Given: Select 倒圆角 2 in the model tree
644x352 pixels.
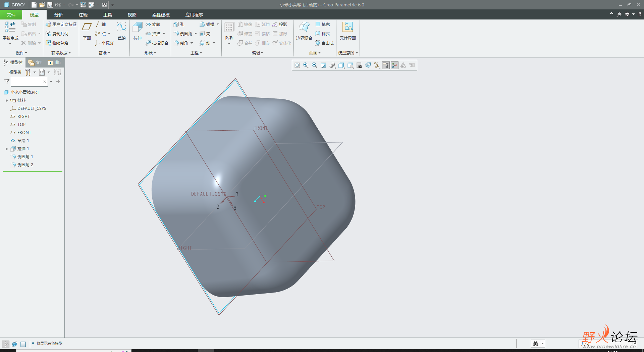Looking at the screenshot, I should 22,165.
